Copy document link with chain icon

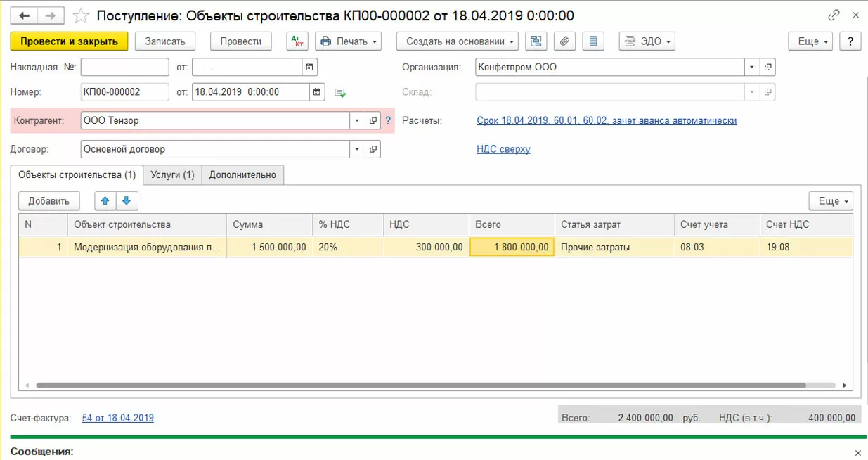[x=834, y=15]
